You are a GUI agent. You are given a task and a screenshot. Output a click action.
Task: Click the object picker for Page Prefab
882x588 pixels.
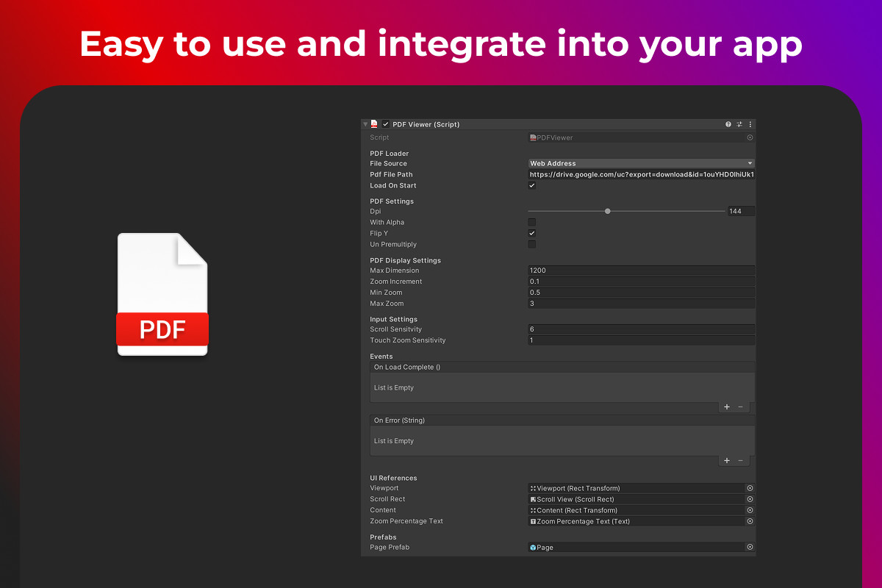click(750, 548)
